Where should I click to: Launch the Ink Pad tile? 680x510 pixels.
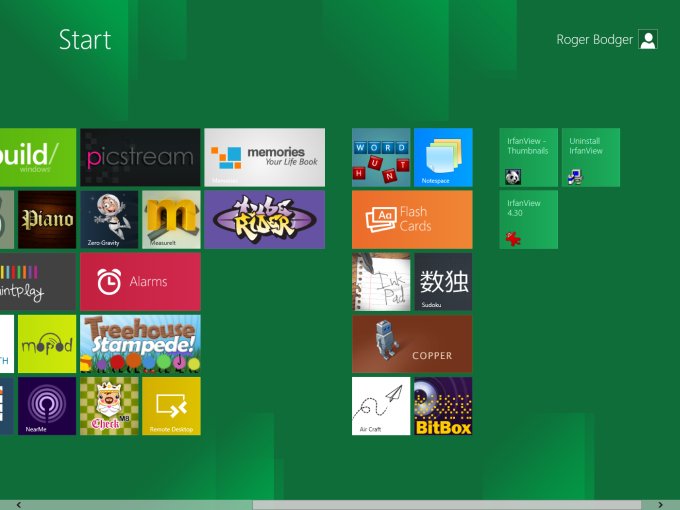click(381, 282)
